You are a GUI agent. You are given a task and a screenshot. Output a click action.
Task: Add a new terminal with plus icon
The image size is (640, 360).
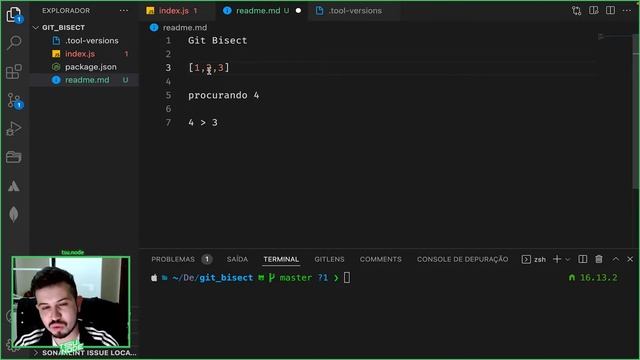pyautogui.click(x=557, y=259)
